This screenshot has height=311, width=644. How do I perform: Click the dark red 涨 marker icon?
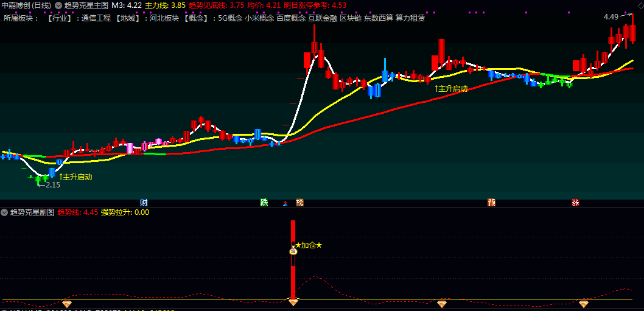575,203
